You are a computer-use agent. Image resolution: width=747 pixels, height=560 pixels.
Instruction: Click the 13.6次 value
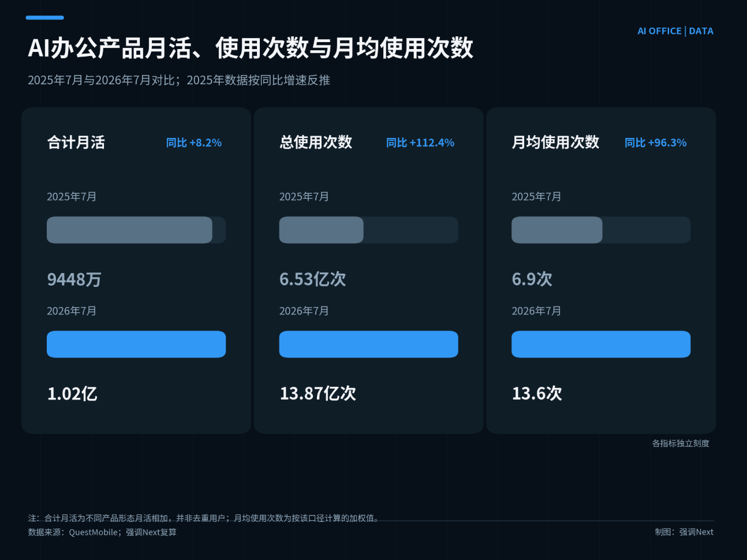[537, 394]
